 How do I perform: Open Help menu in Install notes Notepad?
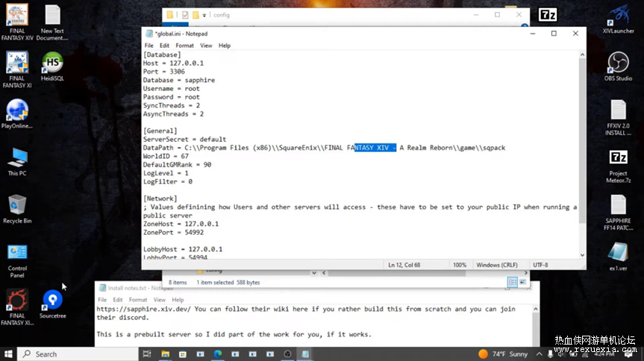(178, 300)
